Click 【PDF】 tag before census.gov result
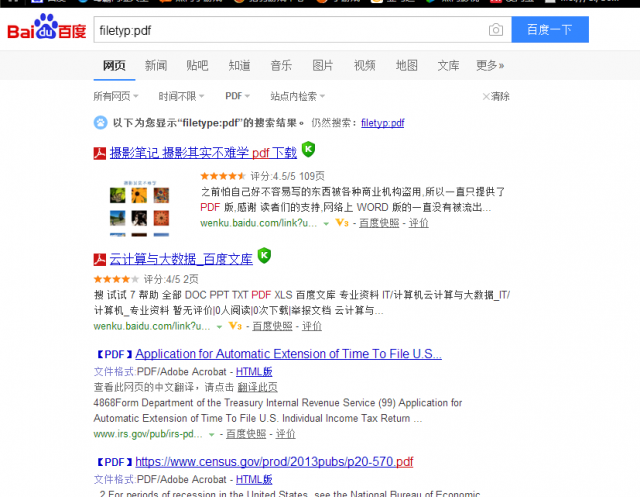Image resolution: width=640 pixels, height=497 pixels. coord(114,462)
